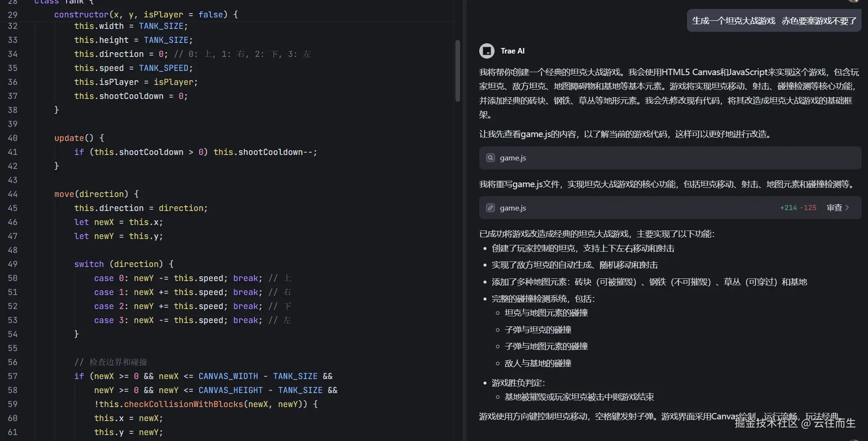Click the update() method name
The width and height of the screenshot is (868, 441).
(69, 138)
